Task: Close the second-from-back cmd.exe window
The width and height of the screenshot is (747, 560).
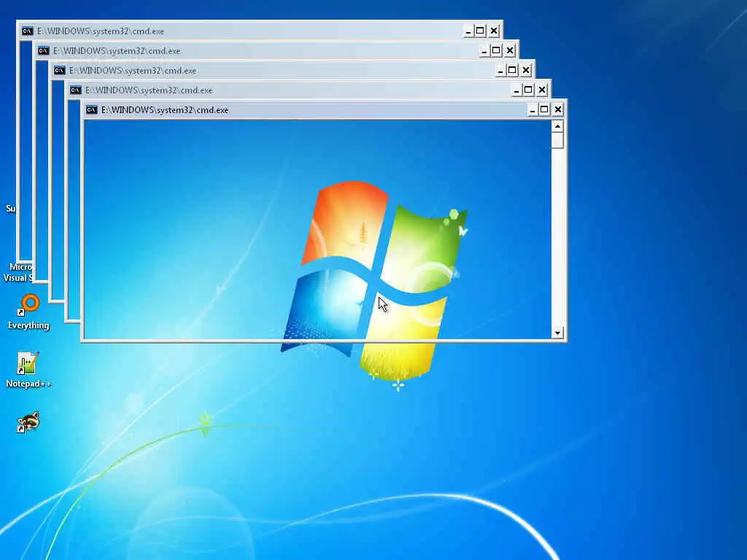Action: [x=510, y=51]
